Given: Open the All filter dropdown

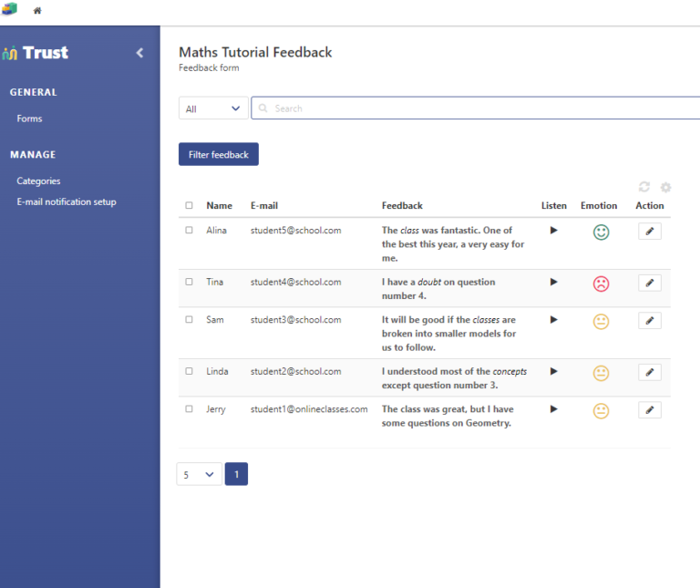Looking at the screenshot, I should coord(213,108).
